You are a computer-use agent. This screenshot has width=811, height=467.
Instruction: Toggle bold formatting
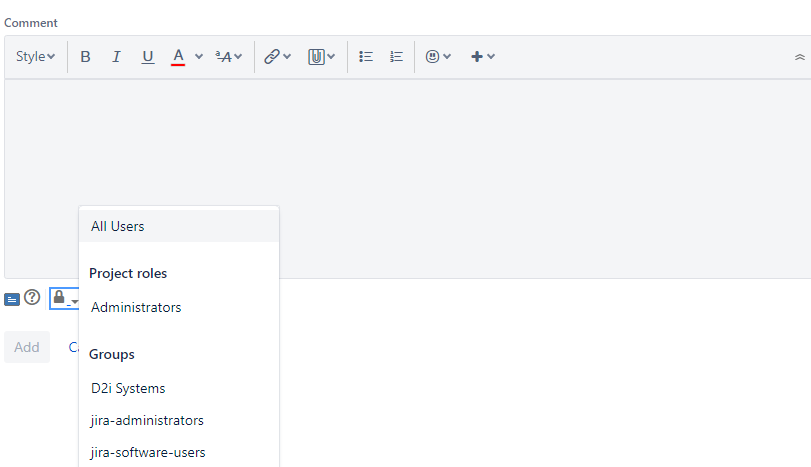(85, 56)
